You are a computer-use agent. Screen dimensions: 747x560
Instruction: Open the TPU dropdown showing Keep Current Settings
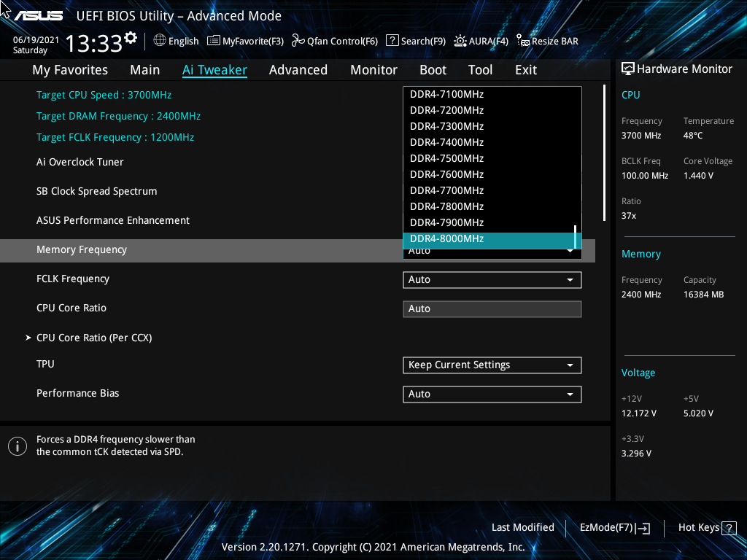pyautogui.click(x=492, y=365)
